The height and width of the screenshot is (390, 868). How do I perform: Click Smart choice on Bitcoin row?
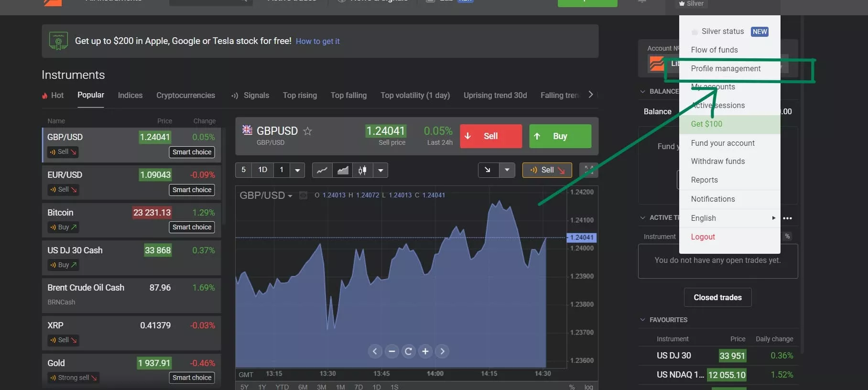pos(192,227)
